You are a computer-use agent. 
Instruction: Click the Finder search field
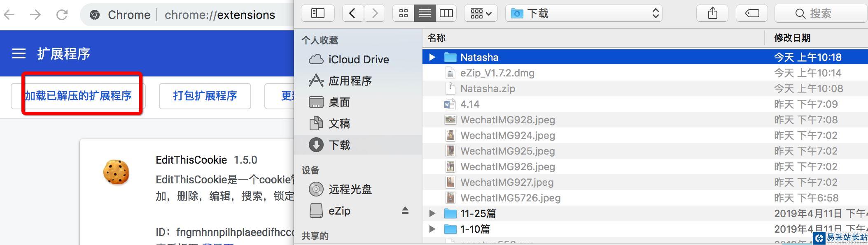click(x=820, y=14)
